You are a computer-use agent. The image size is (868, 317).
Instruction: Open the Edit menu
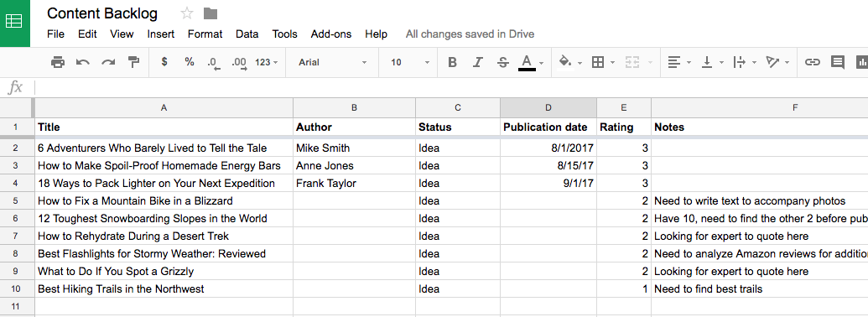pyautogui.click(x=87, y=34)
